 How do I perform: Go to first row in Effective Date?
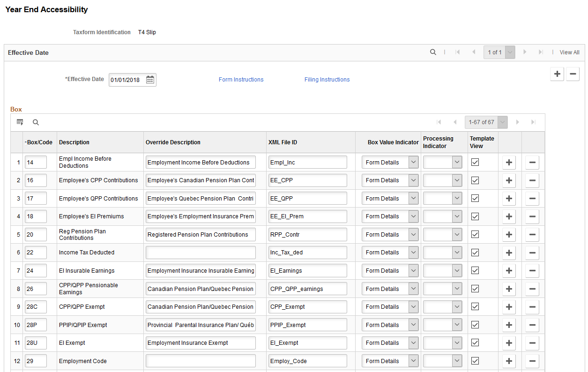tap(457, 52)
